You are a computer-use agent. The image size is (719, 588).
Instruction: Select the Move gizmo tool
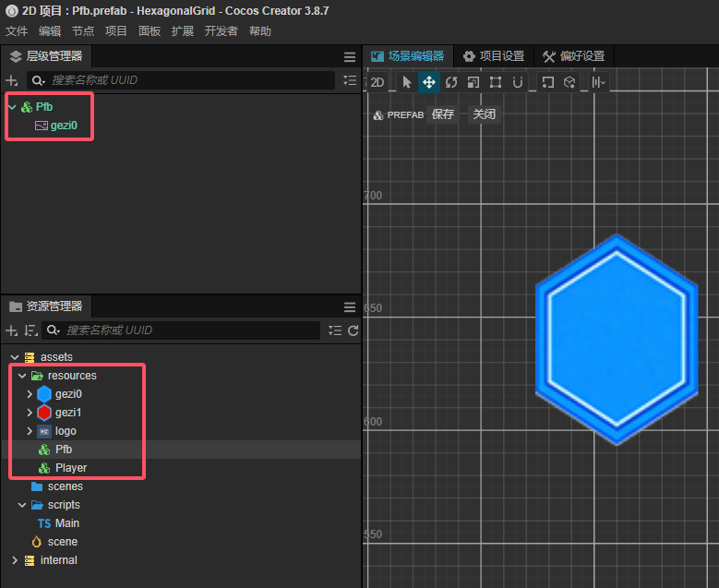click(429, 82)
